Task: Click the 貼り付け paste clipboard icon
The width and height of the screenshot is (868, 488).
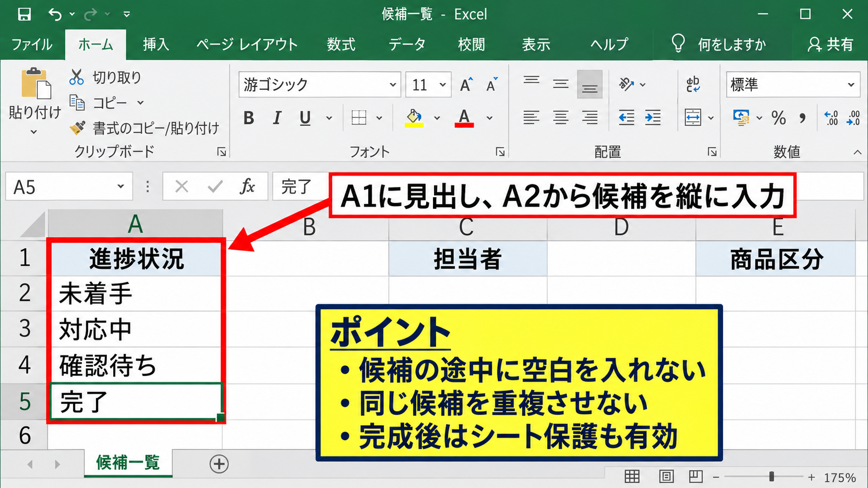Action: [x=36, y=84]
